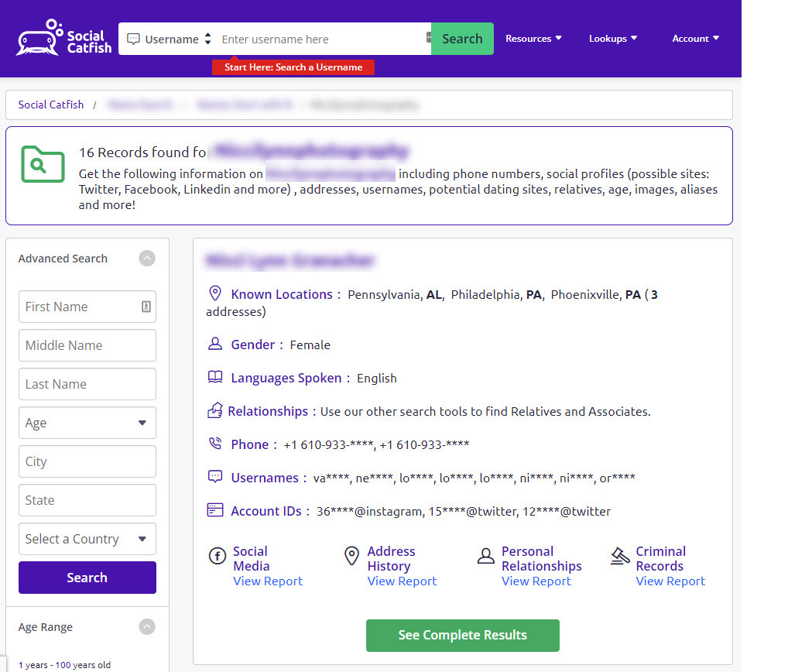Click Start Here: Search a Username banner
The height and width of the screenshot is (672, 788).
pos(293,67)
